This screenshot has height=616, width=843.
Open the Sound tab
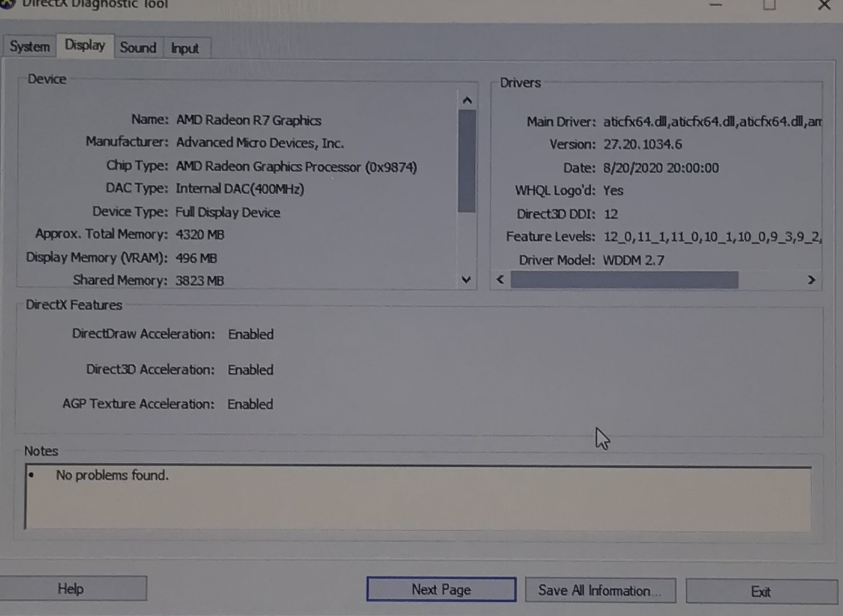tap(138, 47)
